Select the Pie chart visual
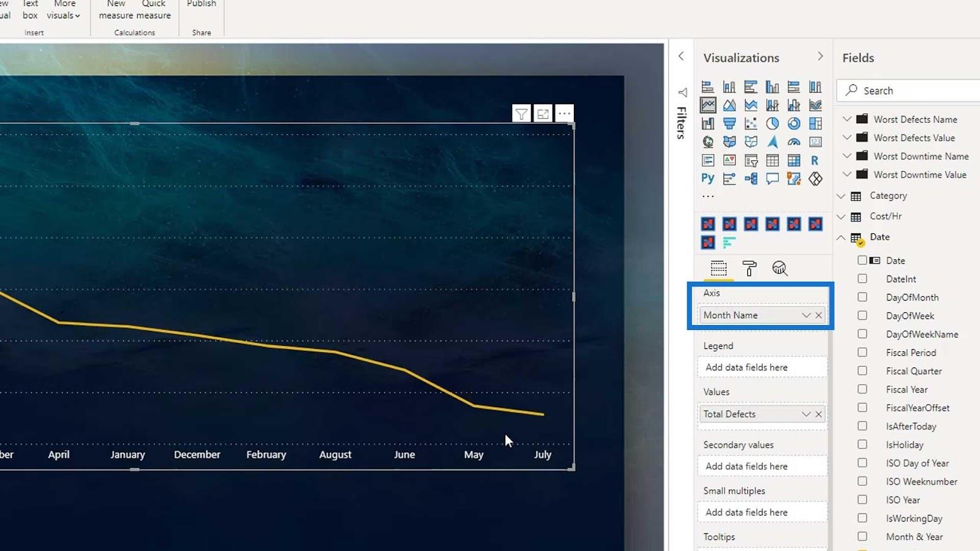The width and height of the screenshot is (980, 551). pyautogui.click(x=772, y=124)
